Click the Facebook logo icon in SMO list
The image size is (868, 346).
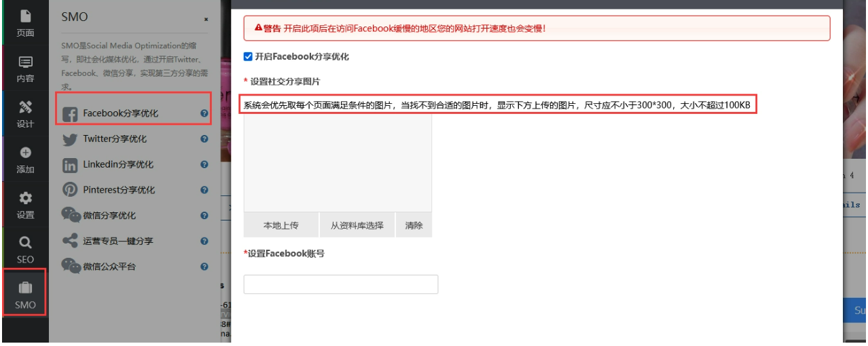pyautogui.click(x=70, y=114)
